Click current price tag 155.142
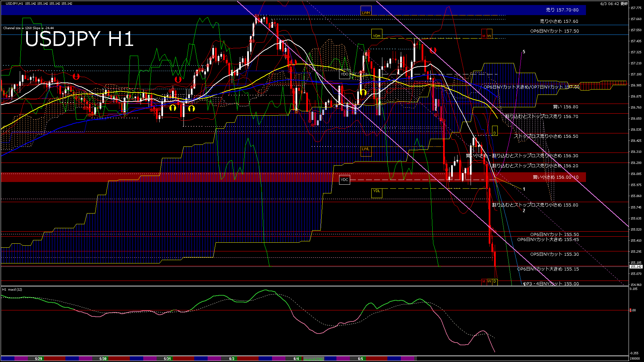The image size is (644, 362). pyautogui.click(x=636, y=267)
